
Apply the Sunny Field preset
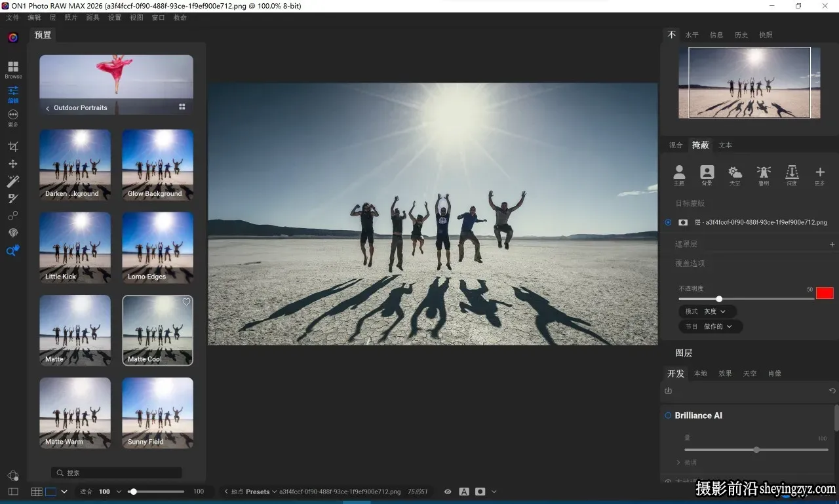[x=157, y=413]
